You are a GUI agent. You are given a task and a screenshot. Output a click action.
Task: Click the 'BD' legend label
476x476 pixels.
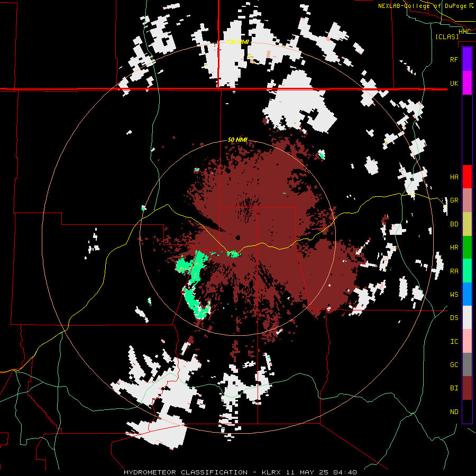[454, 224]
